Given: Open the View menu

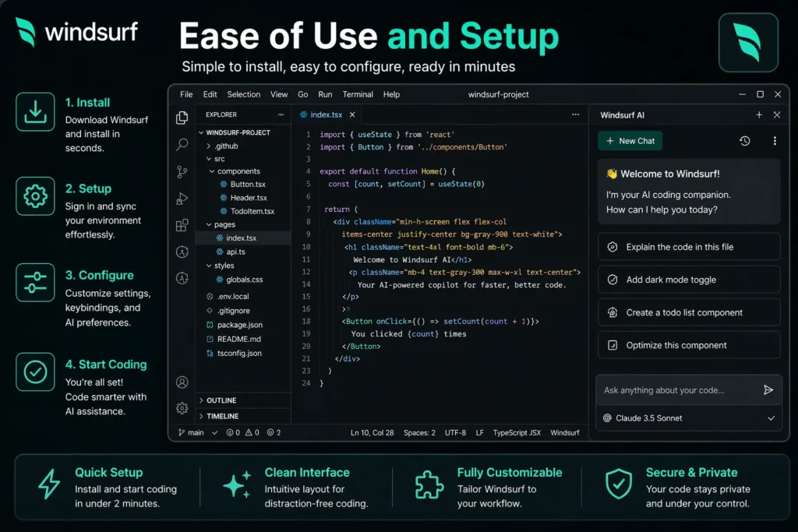Looking at the screenshot, I should (279, 94).
